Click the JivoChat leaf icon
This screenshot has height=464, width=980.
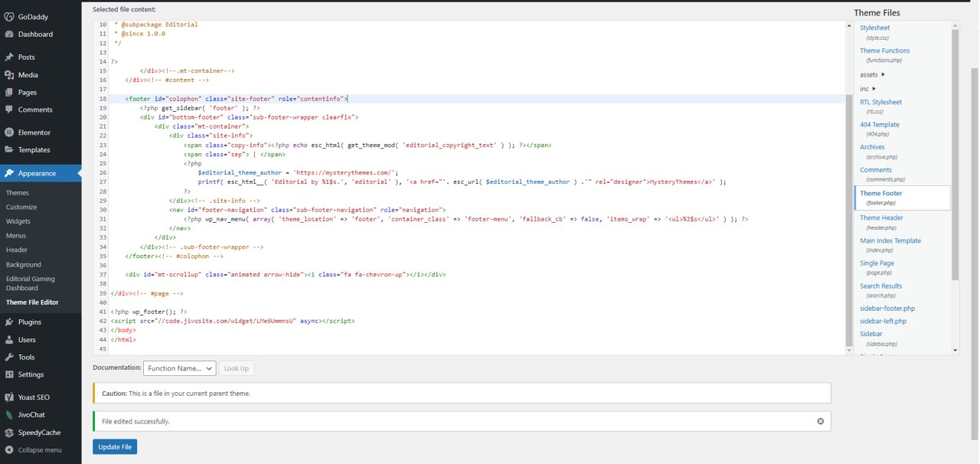(8, 415)
